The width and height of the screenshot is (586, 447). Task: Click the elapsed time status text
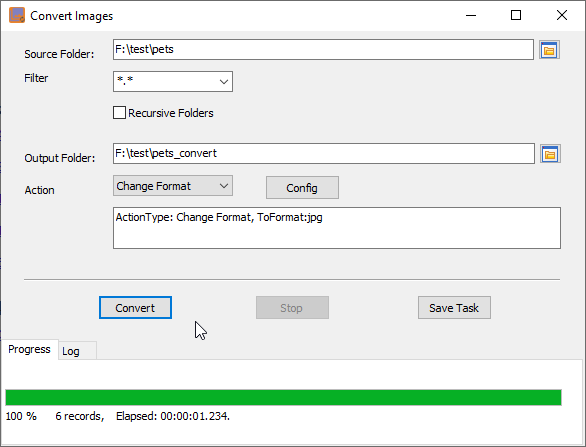pos(173,416)
